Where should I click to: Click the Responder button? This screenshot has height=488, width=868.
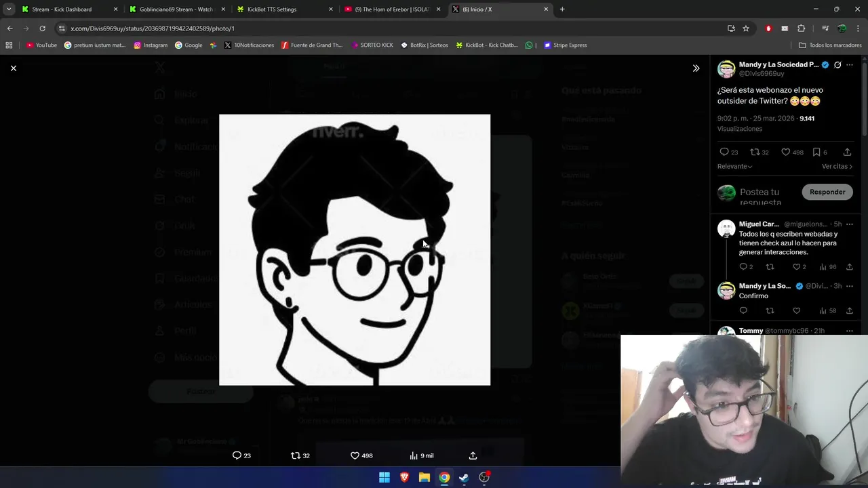pos(827,192)
